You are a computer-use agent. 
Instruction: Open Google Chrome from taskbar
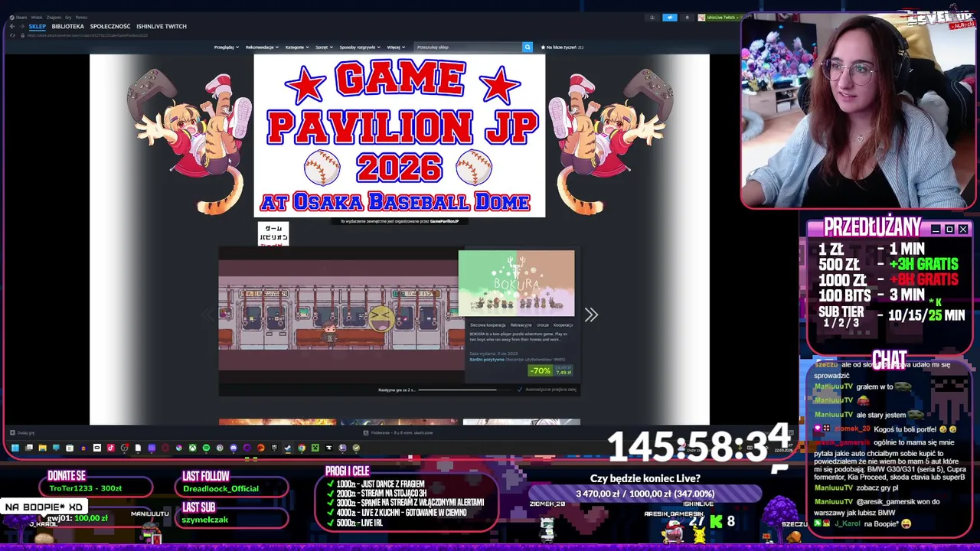[x=302, y=448]
